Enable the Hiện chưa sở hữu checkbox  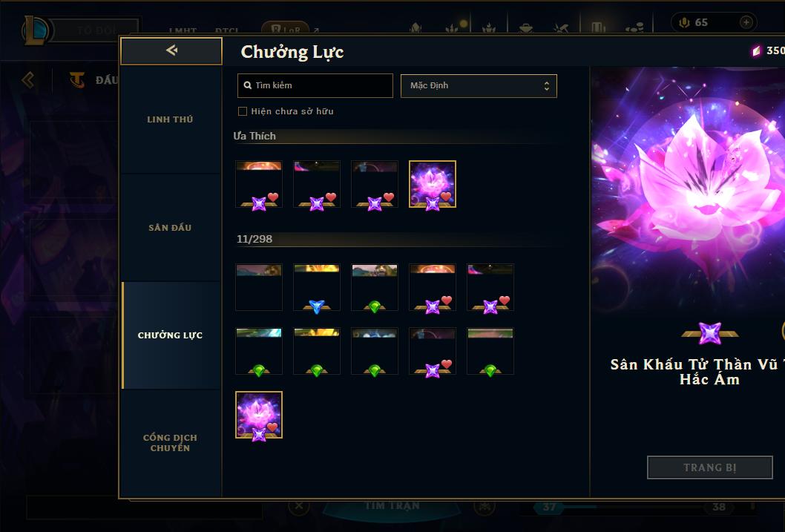pyautogui.click(x=243, y=111)
